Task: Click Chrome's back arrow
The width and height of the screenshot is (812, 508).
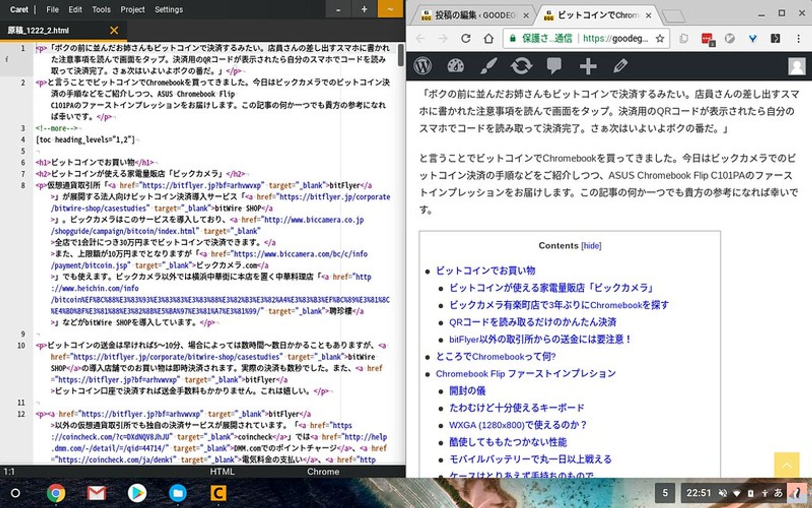Action: pyautogui.click(x=420, y=38)
